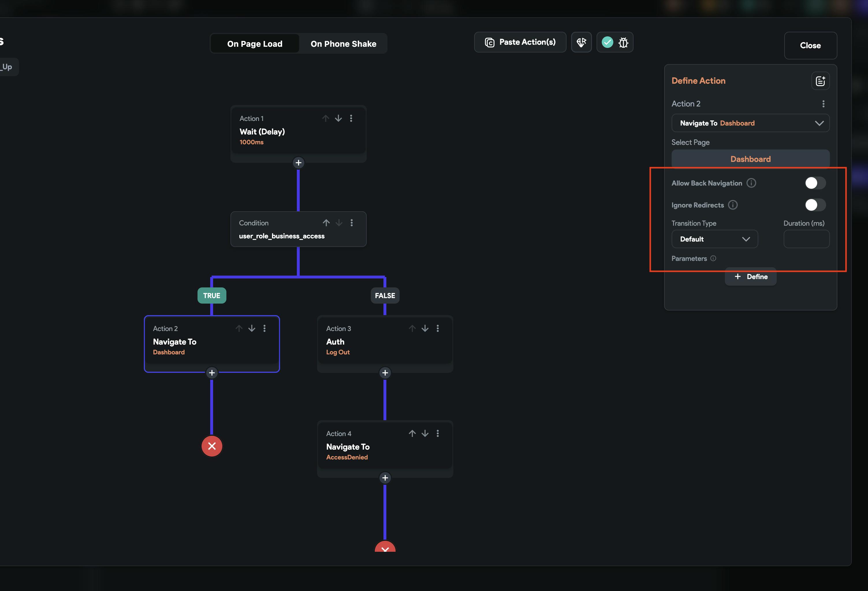Screen dimensions: 868x591
Task: Click the green checkmark validation icon
Action: 607,42
